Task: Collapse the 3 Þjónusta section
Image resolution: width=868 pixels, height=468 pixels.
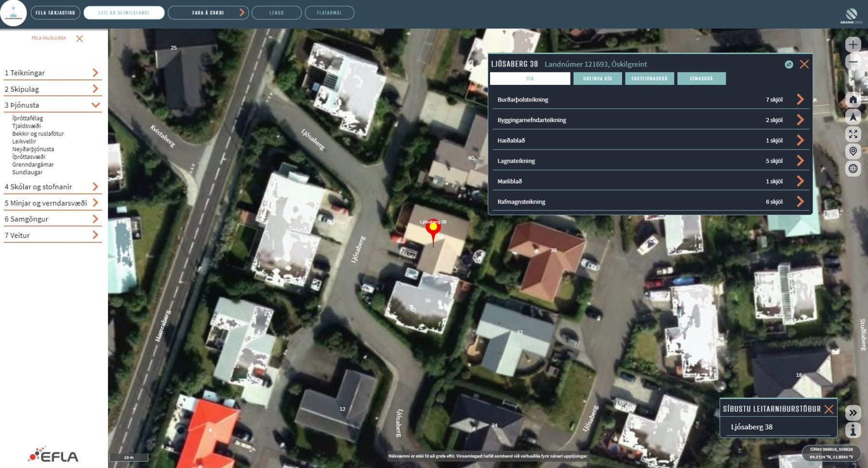Action: [x=95, y=105]
